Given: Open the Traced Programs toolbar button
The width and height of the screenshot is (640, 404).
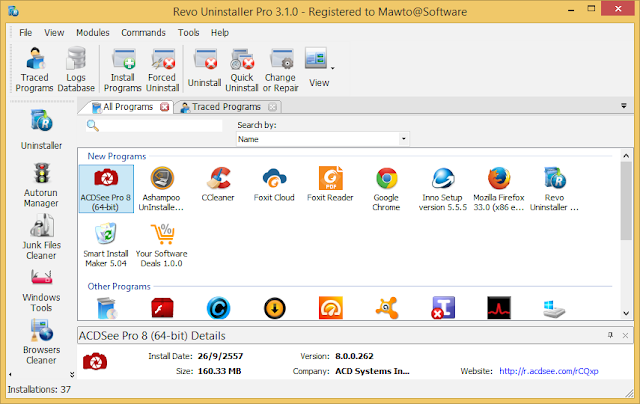Looking at the screenshot, I should click(x=34, y=69).
